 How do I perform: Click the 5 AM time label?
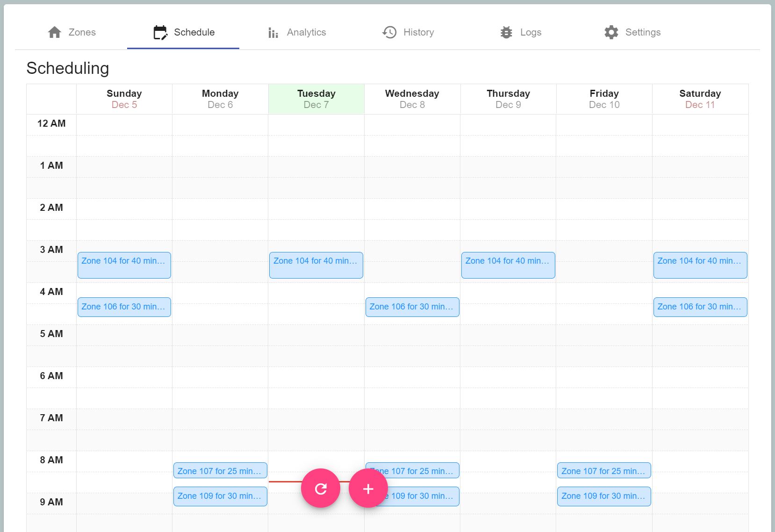(51, 334)
